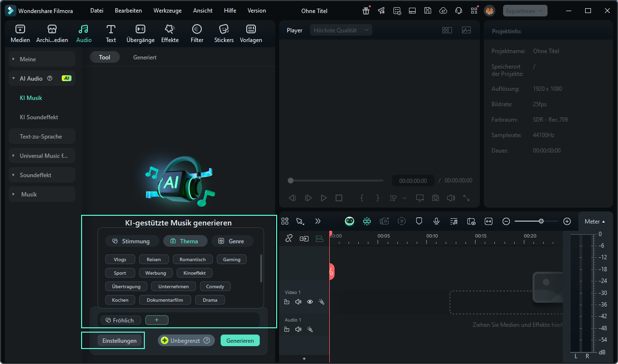The height and width of the screenshot is (364, 618).
Task: Open Einstellungen settings button
Action: (120, 340)
